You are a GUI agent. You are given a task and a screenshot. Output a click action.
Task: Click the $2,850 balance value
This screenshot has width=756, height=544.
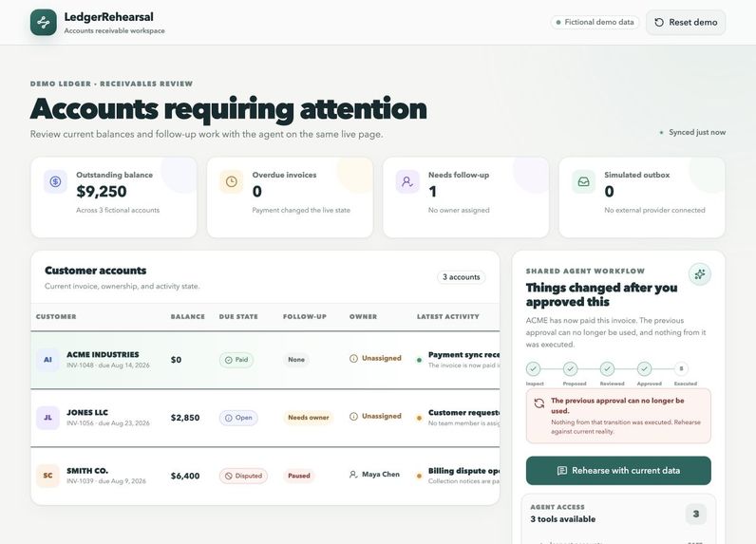(x=185, y=418)
